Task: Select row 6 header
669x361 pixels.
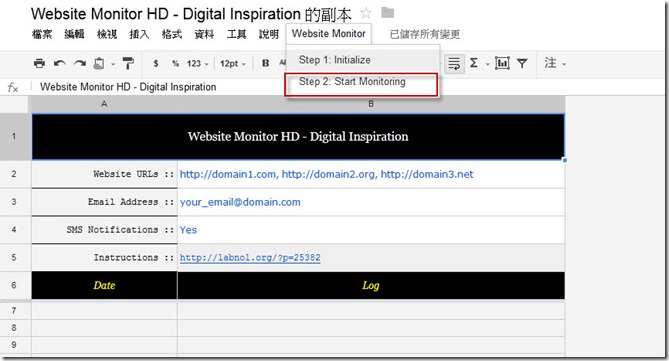Action: [14, 285]
